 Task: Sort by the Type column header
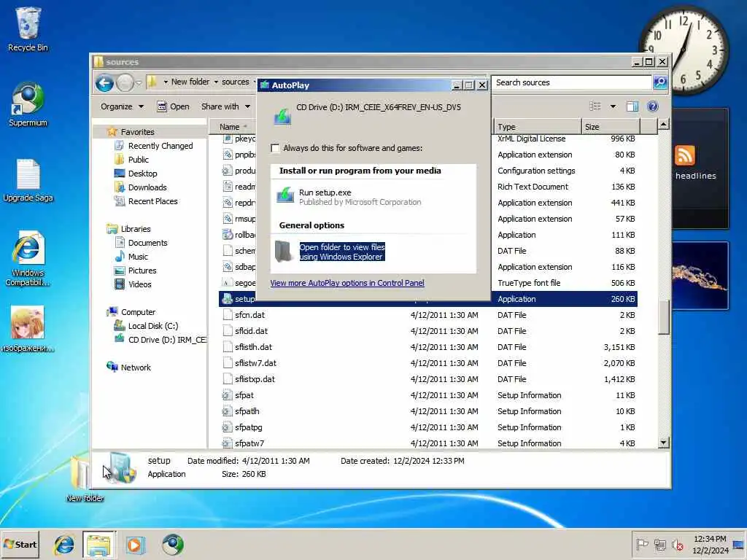tap(538, 127)
